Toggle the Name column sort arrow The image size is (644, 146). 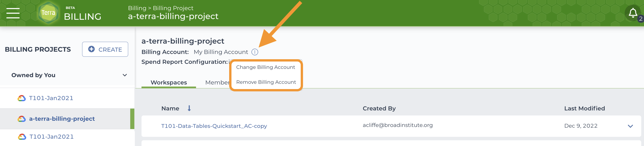[x=189, y=108]
